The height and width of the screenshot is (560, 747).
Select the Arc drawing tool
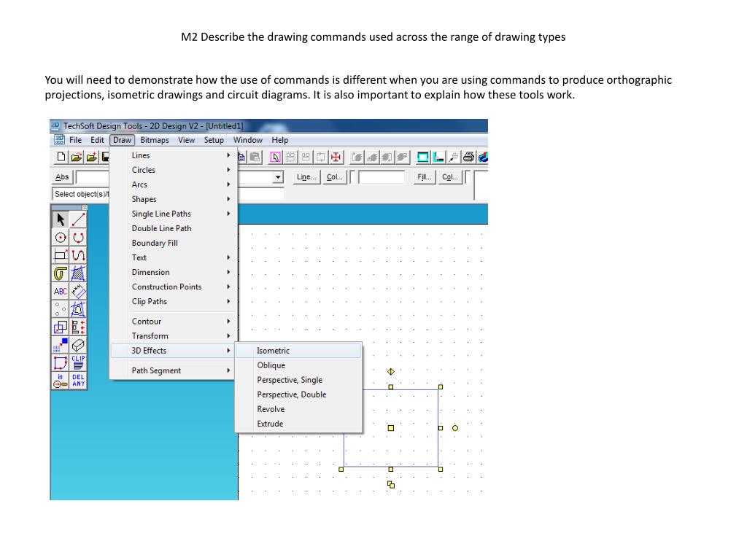(x=78, y=237)
